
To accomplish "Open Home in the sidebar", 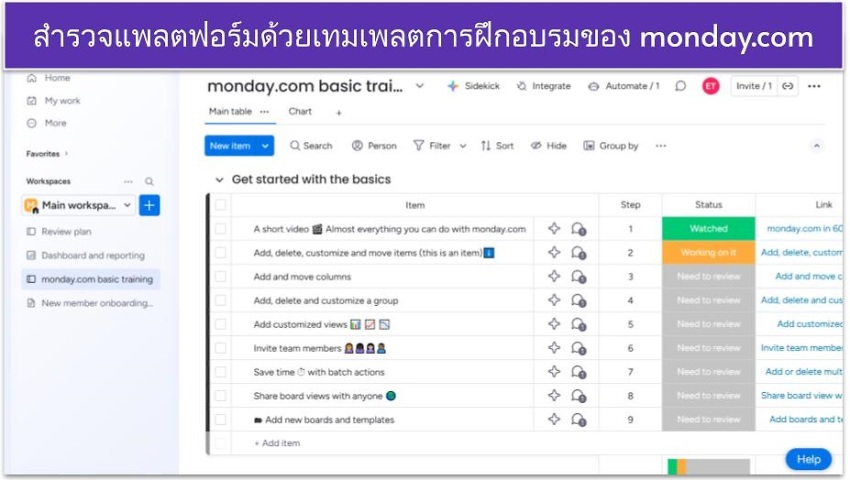I will [49, 78].
